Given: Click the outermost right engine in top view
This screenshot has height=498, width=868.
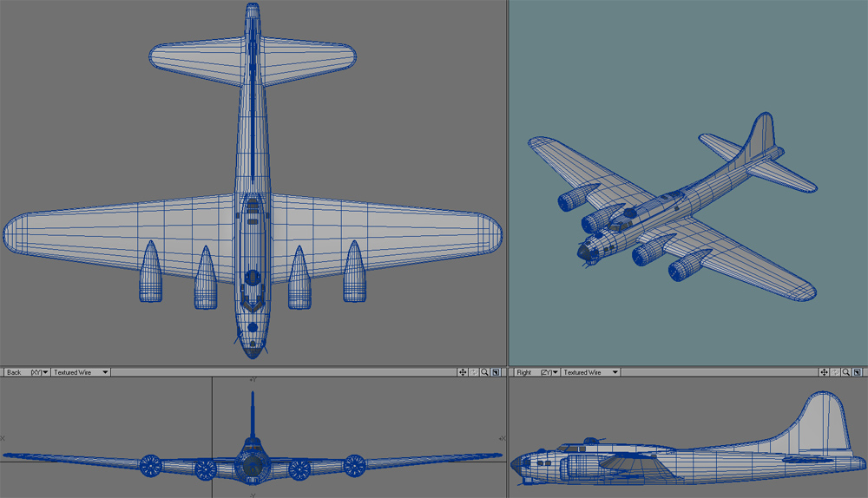Looking at the screenshot, I should pyautogui.click(x=353, y=273).
